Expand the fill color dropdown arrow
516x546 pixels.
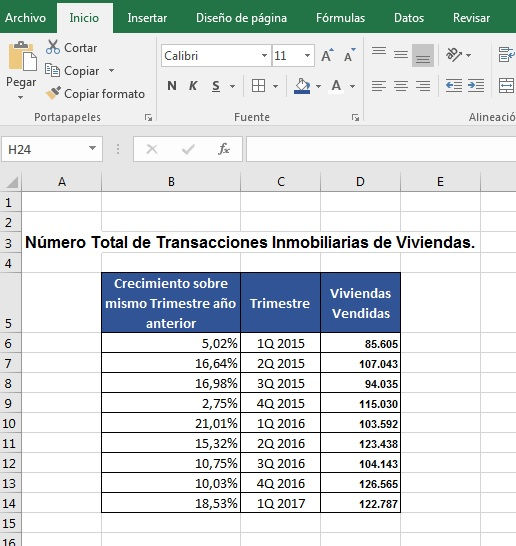click(318, 86)
